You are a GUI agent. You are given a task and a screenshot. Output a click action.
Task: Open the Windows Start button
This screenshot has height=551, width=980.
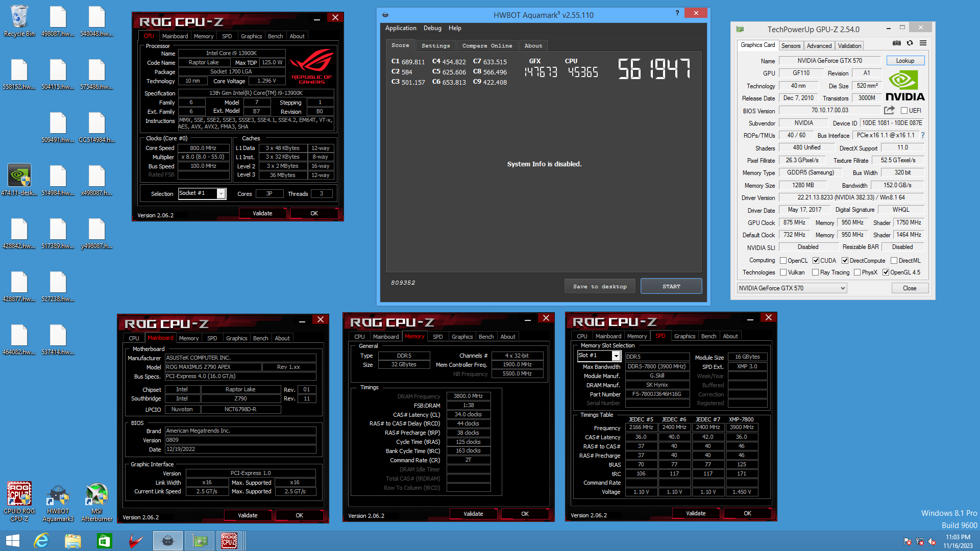pyautogui.click(x=12, y=541)
